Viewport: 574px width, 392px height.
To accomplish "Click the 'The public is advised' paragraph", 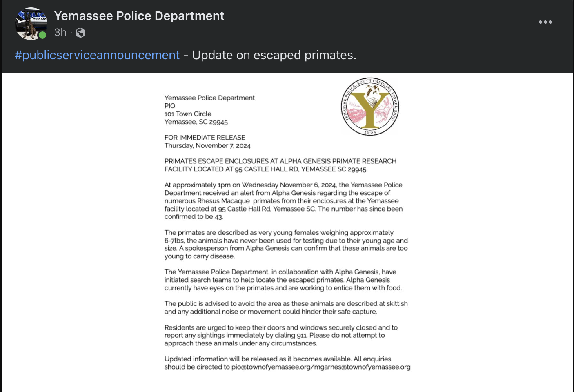I will (286, 307).
